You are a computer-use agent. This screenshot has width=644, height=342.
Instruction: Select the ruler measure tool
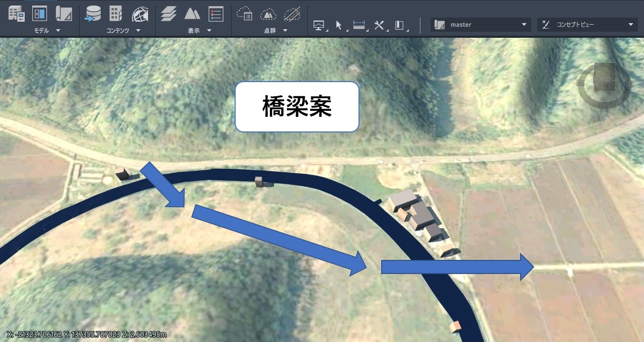coord(360,25)
